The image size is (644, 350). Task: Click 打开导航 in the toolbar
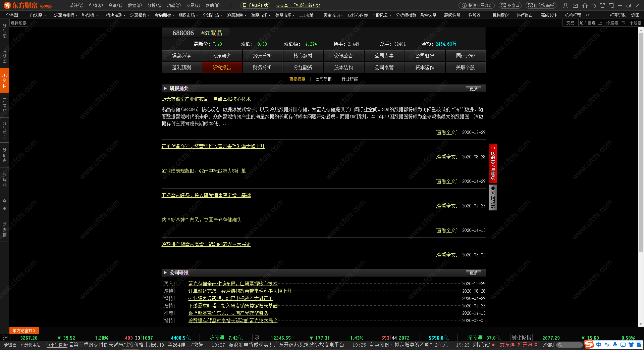coord(618,15)
